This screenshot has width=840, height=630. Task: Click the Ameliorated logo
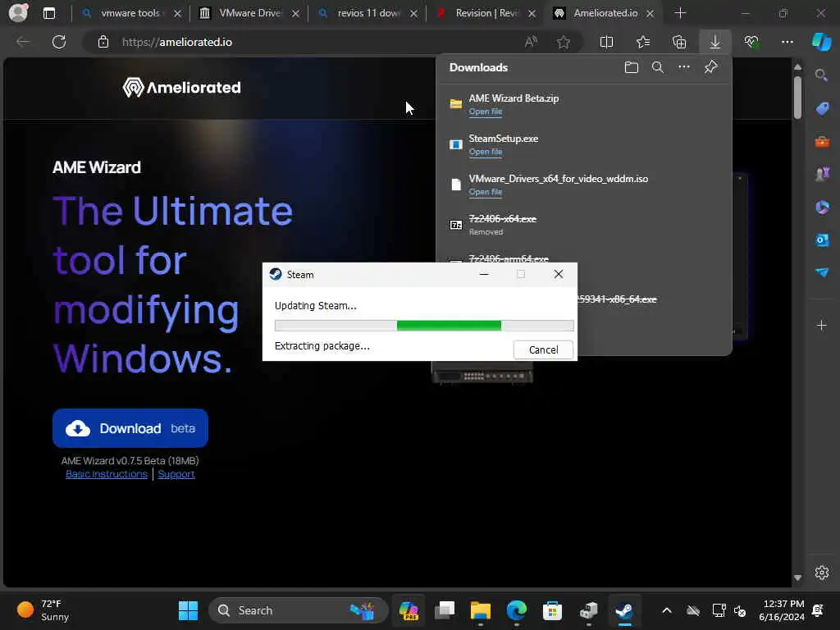(x=181, y=87)
